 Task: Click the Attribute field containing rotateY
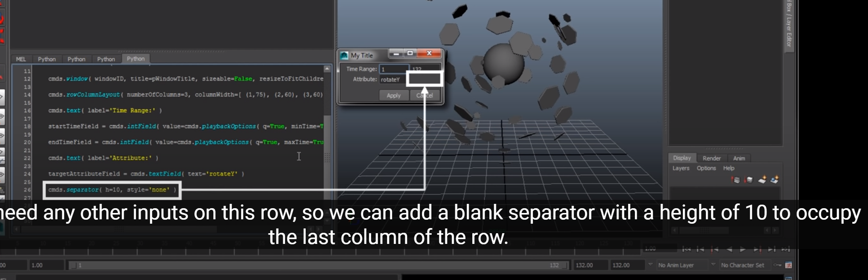coord(393,79)
